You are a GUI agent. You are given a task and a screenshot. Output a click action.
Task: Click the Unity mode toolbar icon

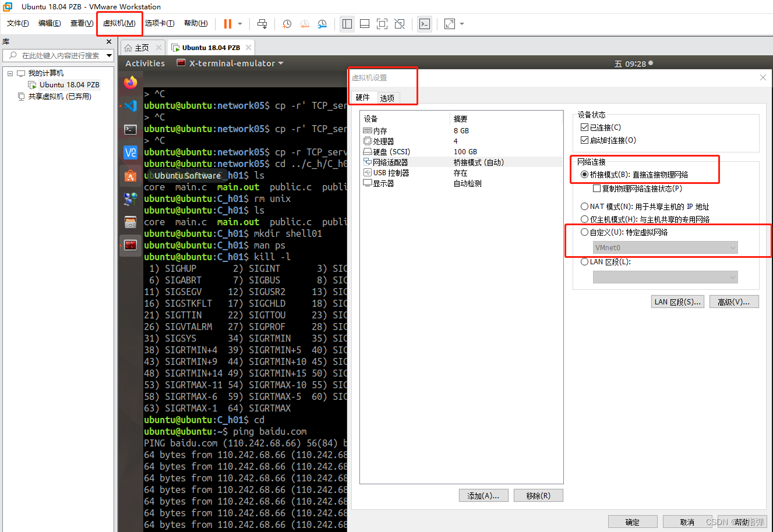400,24
